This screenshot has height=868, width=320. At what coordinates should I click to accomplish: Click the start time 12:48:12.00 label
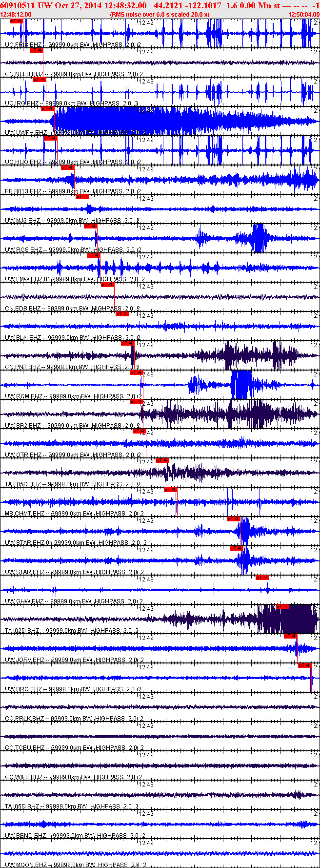pyautogui.click(x=16, y=15)
